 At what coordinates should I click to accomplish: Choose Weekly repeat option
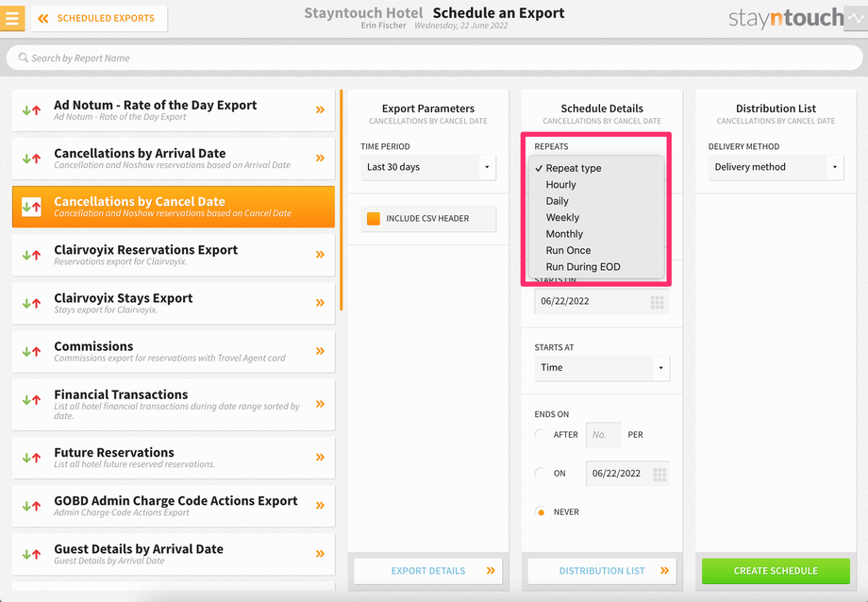(596, 218)
